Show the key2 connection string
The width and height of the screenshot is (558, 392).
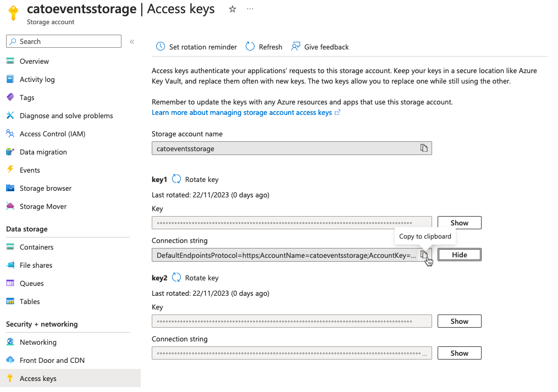pos(459,353)
